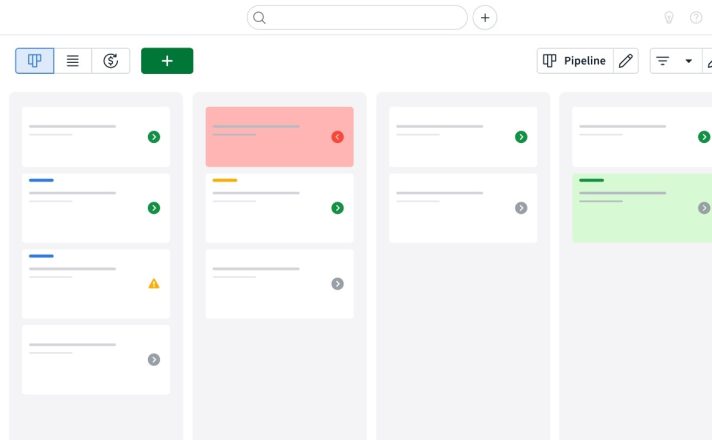Viewport: 712px width, 440px height.
Task: Click the lightbulb tips icon
Action: tap(668, 18)
